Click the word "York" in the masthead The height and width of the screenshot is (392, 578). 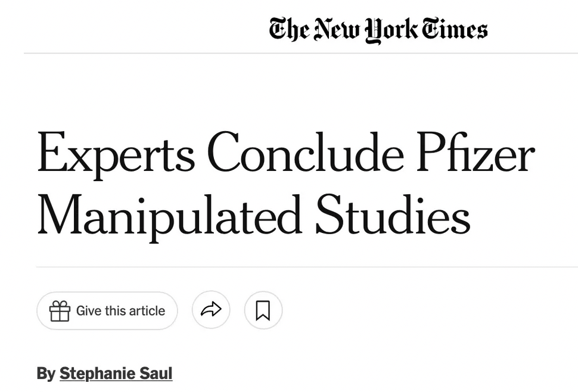tap(389, 30)
